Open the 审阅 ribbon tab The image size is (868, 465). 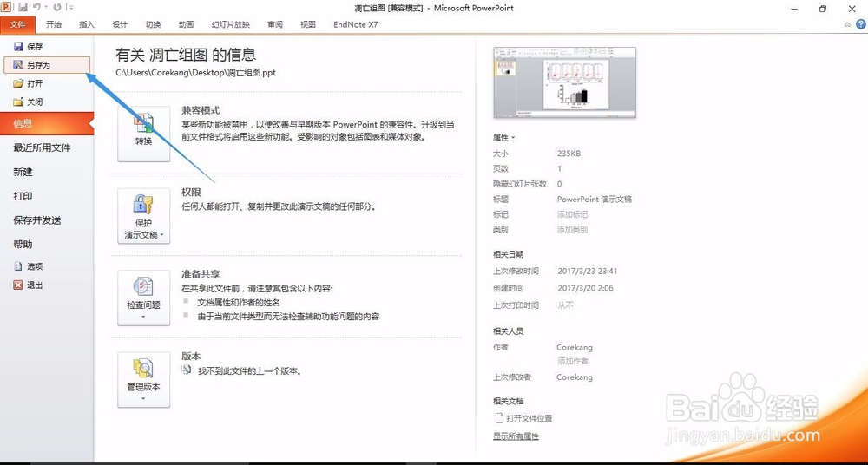[x=275, y=24]
